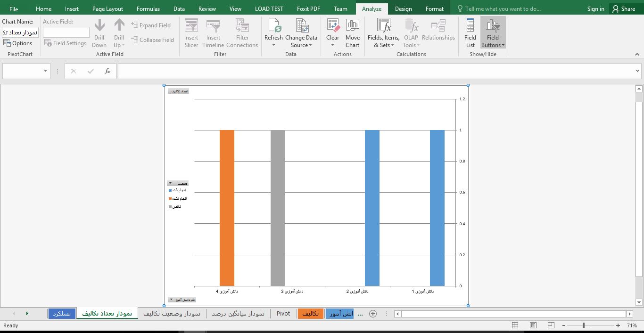Open Refresh dropdown arrow
This screenshot has height=333, width=644.
[273, 45]
